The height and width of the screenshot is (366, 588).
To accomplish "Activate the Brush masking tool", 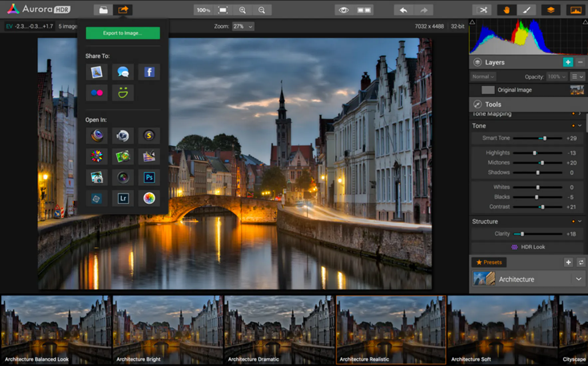I will [x=526, y=10].
